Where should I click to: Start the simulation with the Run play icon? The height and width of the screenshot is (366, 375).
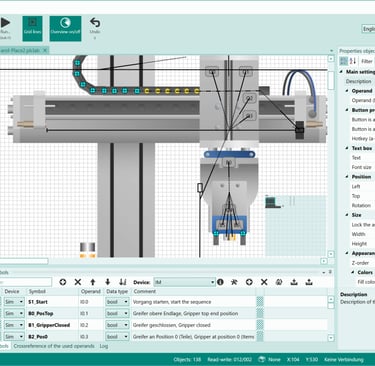[5, 23]
